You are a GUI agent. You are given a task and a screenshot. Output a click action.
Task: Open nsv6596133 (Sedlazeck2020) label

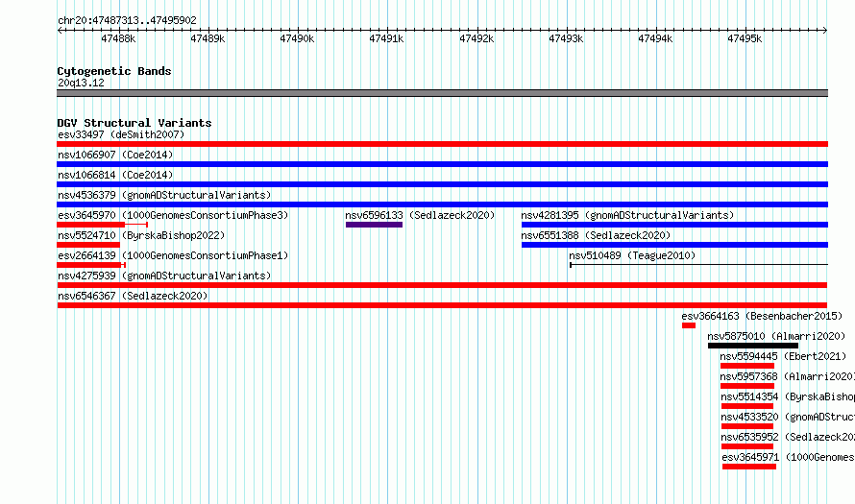(420, 215)
